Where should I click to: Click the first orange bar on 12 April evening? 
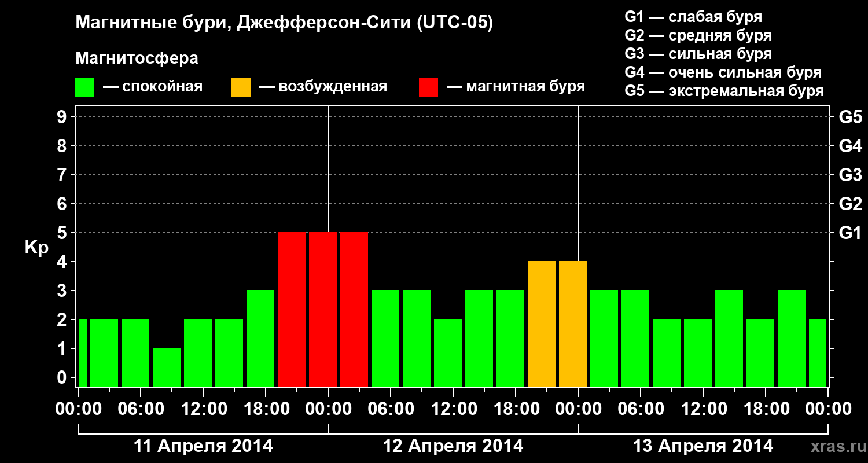click(542, 324)
